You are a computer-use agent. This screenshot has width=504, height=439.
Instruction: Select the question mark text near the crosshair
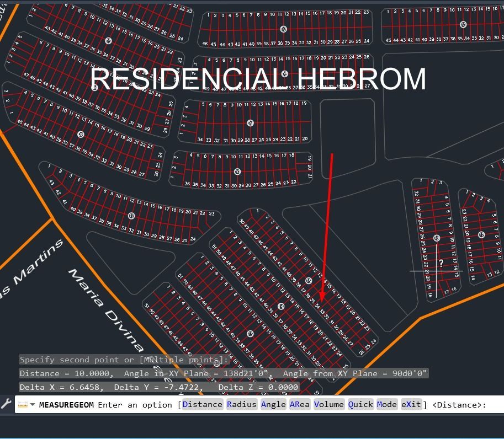(441, 264)
